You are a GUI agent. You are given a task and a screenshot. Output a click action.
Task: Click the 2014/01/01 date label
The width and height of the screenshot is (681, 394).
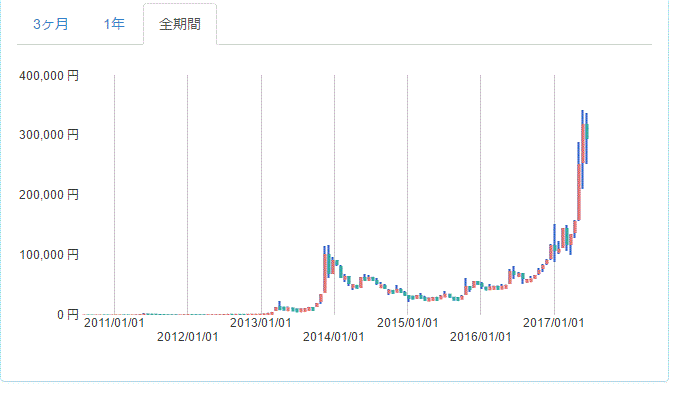coord(334,337)
